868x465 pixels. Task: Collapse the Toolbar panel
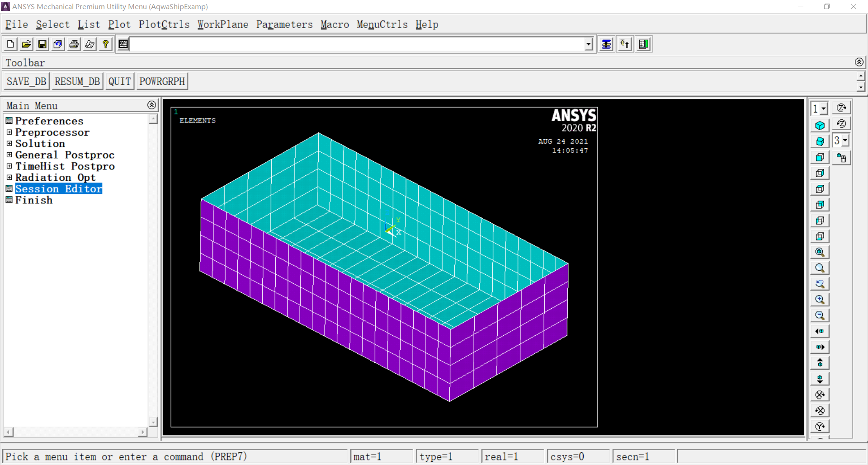point(859,62)
